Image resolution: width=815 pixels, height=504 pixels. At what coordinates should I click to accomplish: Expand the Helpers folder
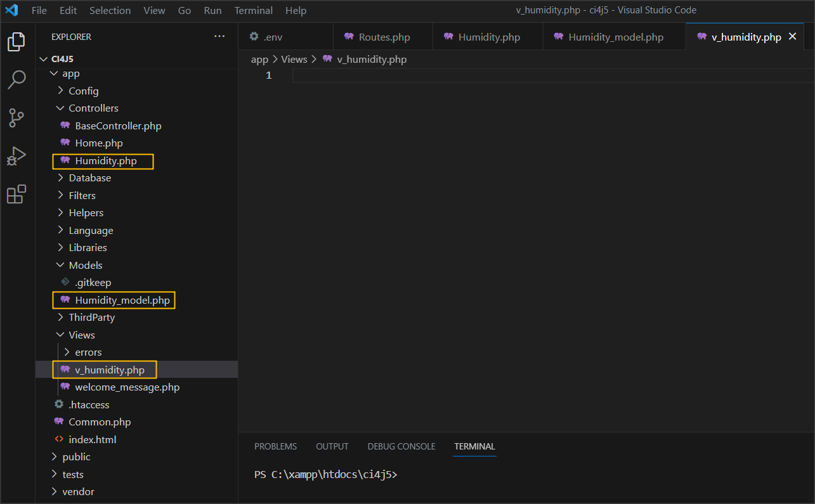[x=60, y=212]
